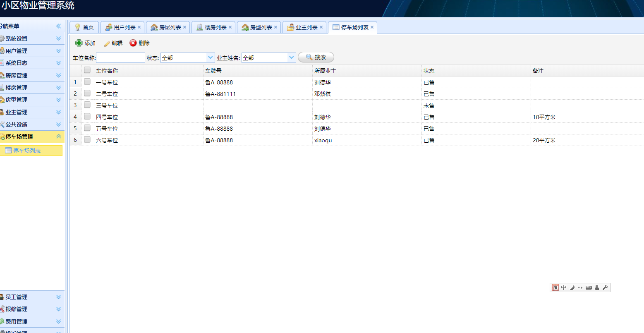This screenshot has height=333, width=644.
Task: Click the 用户管理 icon in sidebar
Action: pyautogui.click(x=2, y=51)
